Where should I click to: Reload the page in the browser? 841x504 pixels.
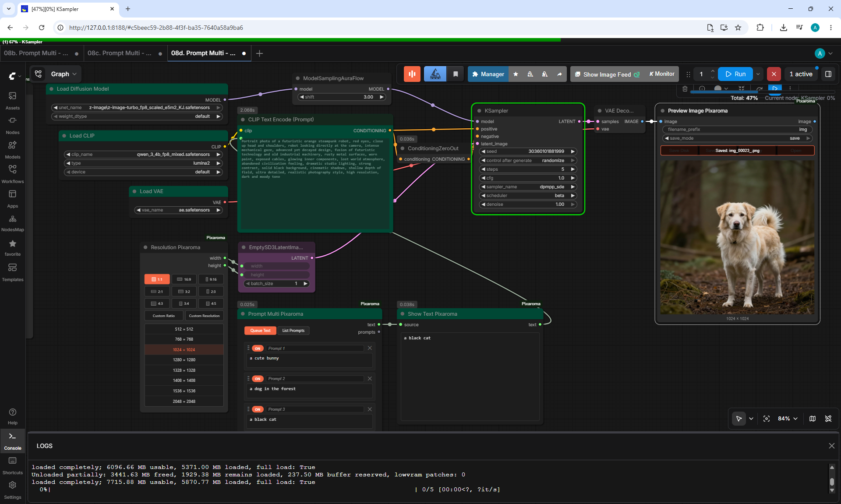point(42,28)
